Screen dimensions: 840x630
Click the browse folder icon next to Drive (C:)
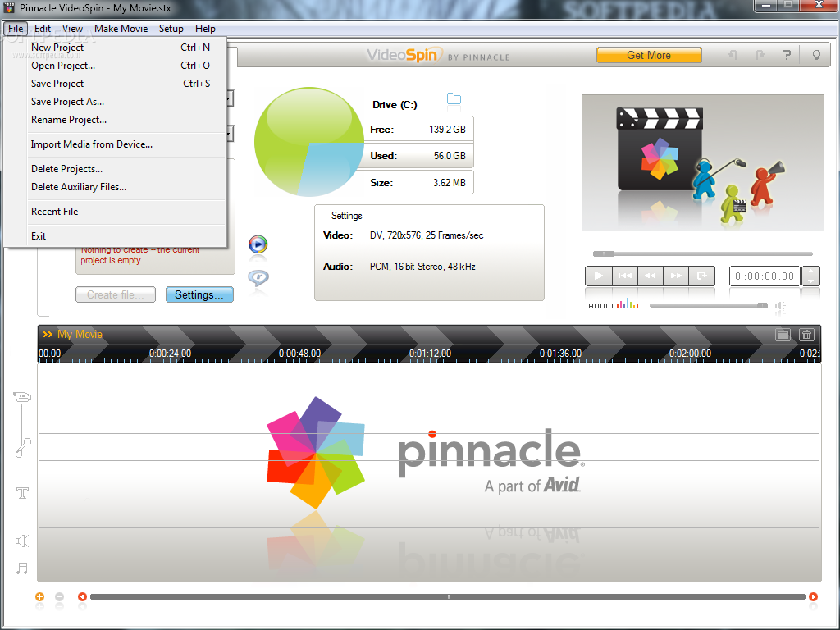point(454,98)
